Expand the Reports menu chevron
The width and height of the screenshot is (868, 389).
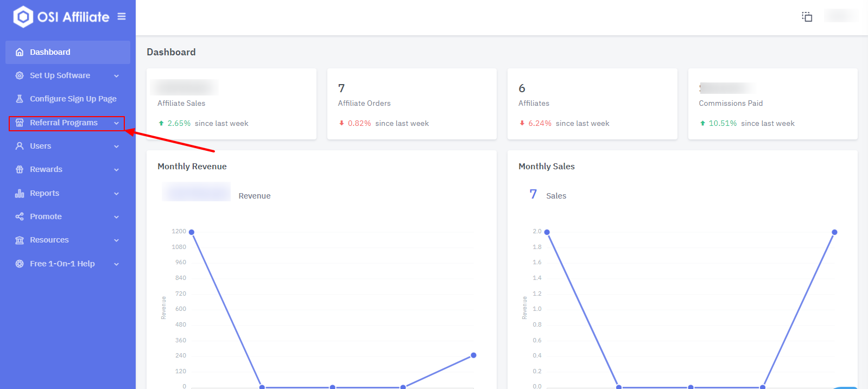[116, 194]
